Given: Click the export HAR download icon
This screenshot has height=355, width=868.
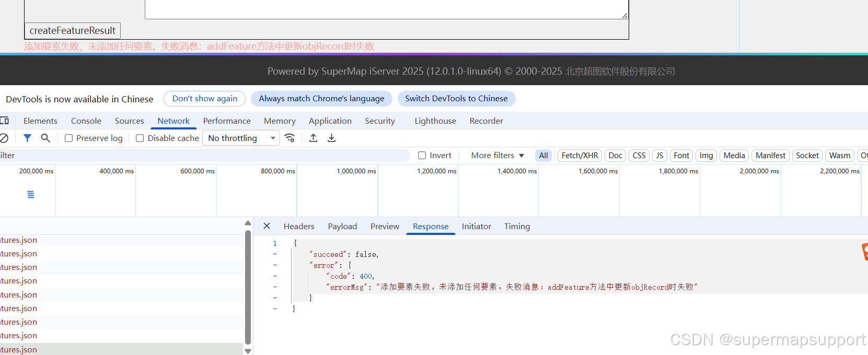Looking at the screenshot, I should (x=331, y=138).
